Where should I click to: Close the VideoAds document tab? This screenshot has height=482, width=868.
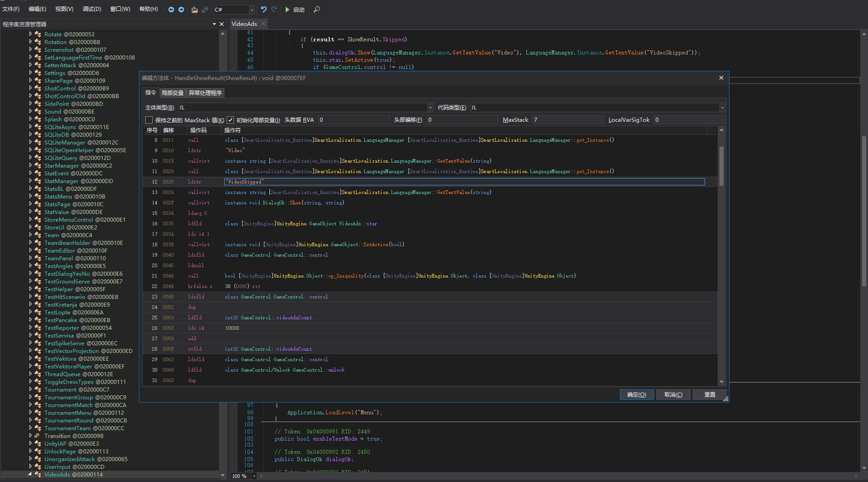[x=263, y=24]
